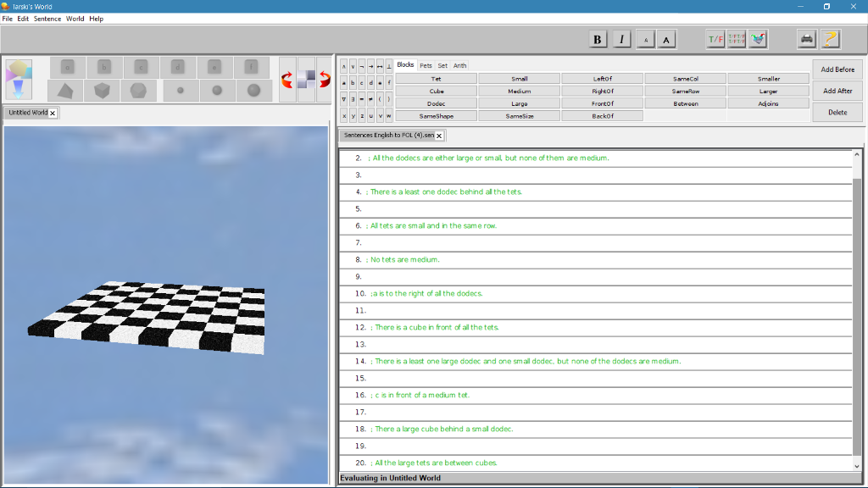This screenshot has width=868, height=488.
Task: Insert the Between predicate
Action: click(x=685, y=103)
